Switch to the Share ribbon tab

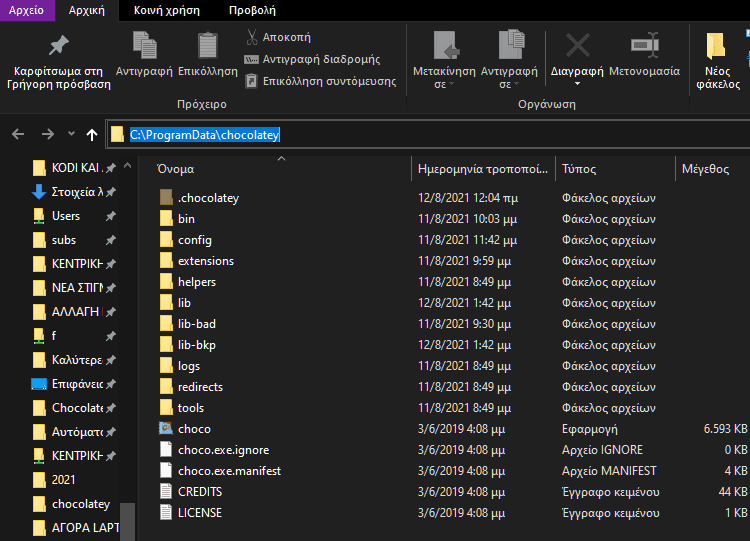point(167,10)
